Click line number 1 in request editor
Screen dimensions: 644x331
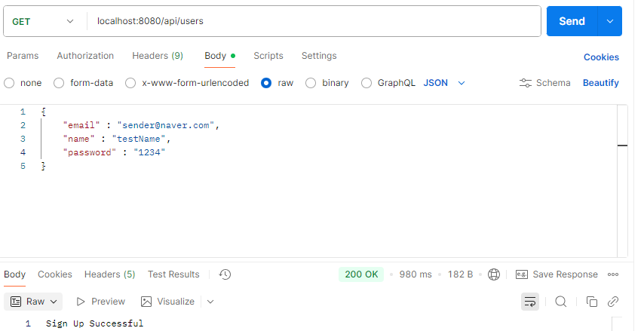coord(23,112)
